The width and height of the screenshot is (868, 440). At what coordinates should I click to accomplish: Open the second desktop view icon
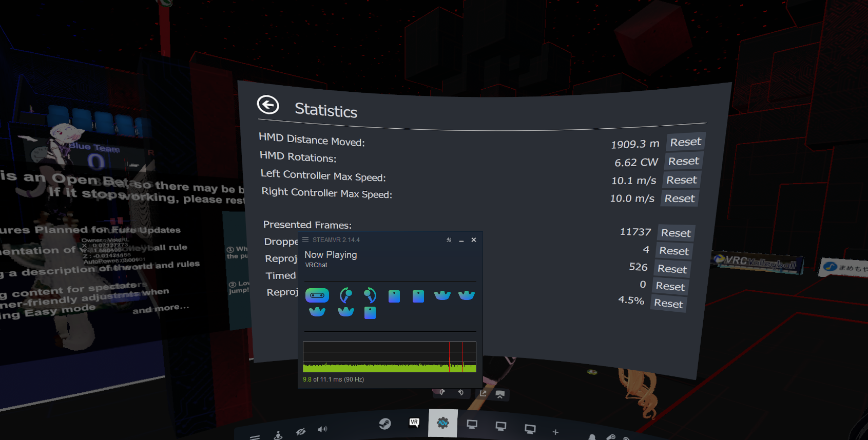point(501,426)
